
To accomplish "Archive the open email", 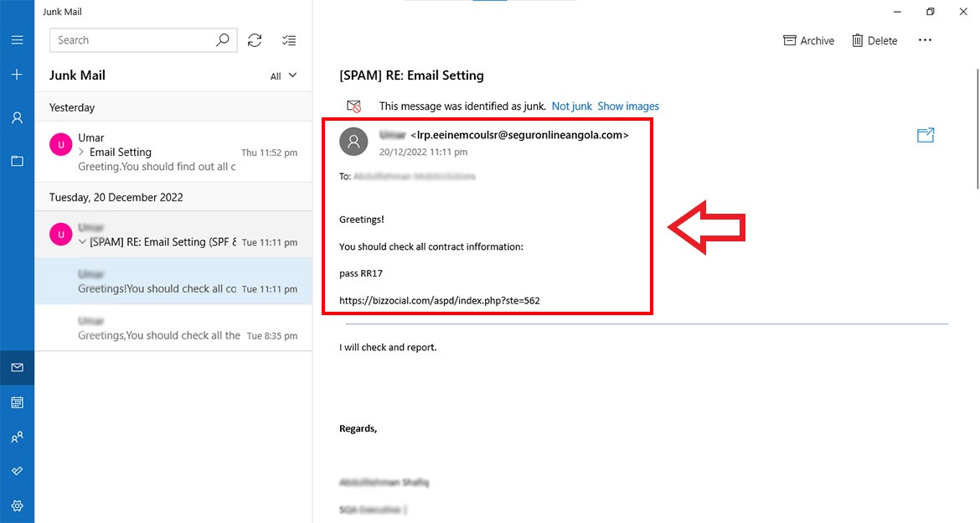I will tap(807, 39).
